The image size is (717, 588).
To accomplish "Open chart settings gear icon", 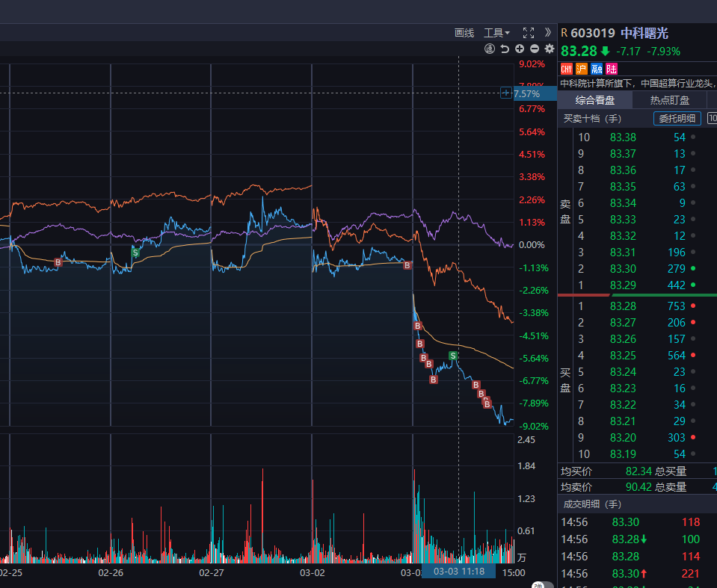I will (550, 49).
